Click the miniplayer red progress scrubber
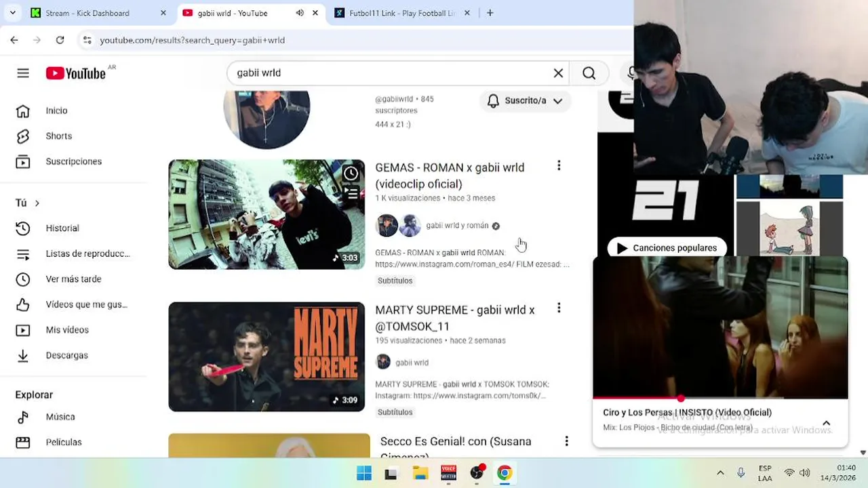This screenshot has width=868, height=488. pyautogui.click(x=681, y=398)
